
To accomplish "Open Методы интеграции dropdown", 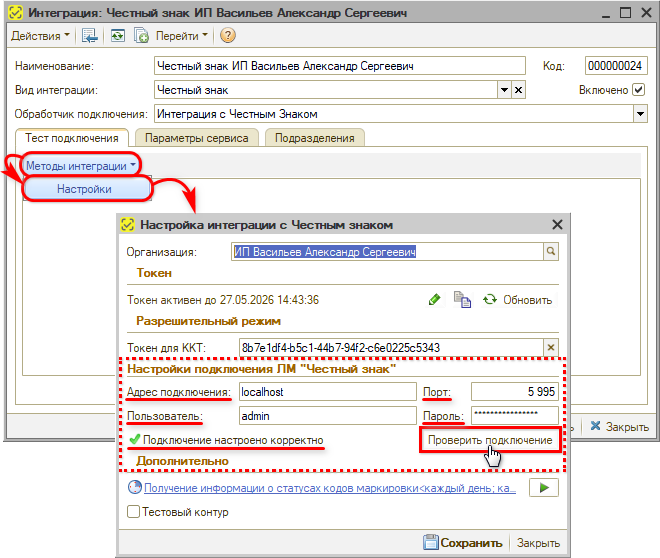I will click(80, 166).
